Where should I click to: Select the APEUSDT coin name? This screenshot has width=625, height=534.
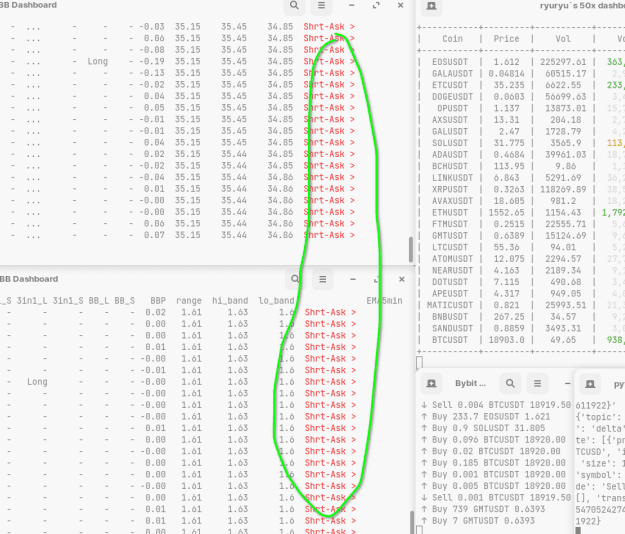click(x=452, y=294)
